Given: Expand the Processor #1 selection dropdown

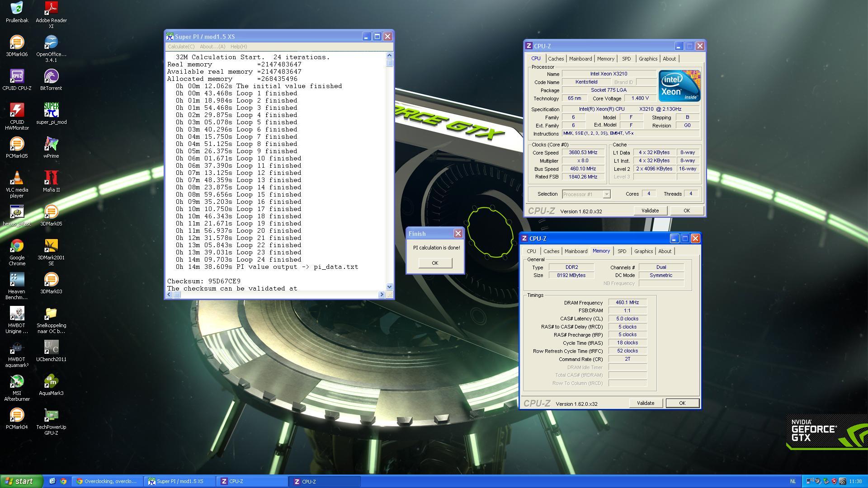Looking at the screenshot, I should click(x=607, y=194).
